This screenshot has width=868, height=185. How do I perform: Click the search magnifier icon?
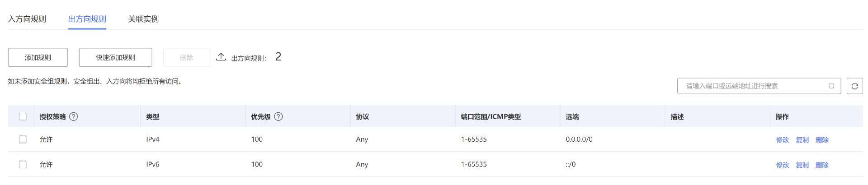pyautogui.click(x=831, y=86)
